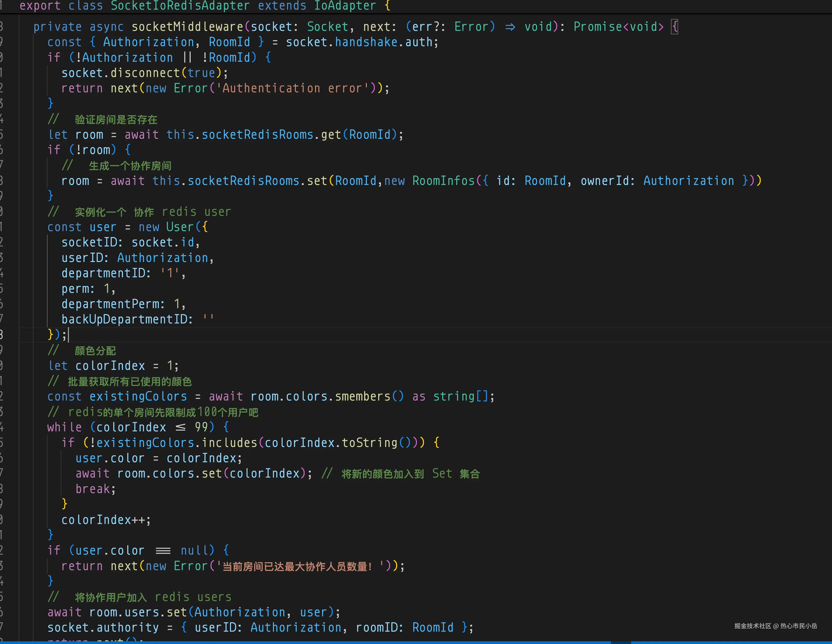832x644 pixels.
Task: Click the existingColors constant declaration
Action: [138, 397]
